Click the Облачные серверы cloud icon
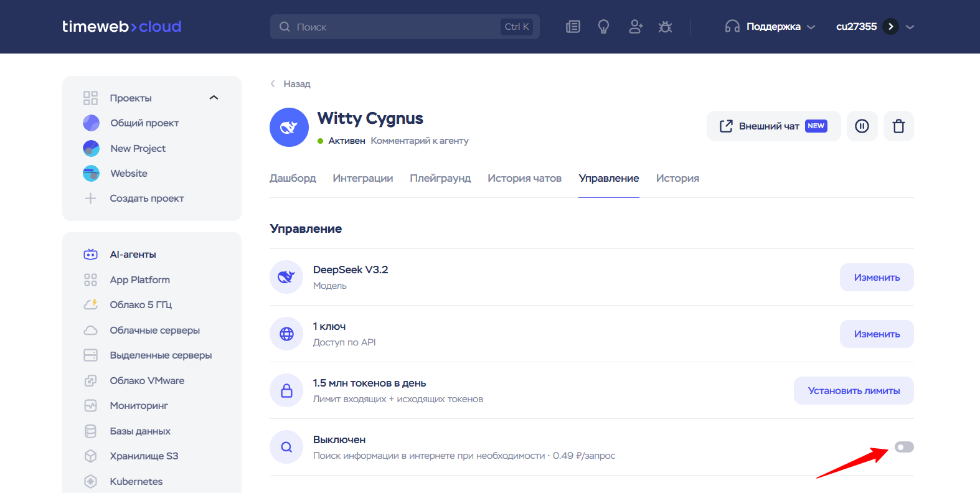The width and height of the screenshot is (980, 493). (90, 330)
